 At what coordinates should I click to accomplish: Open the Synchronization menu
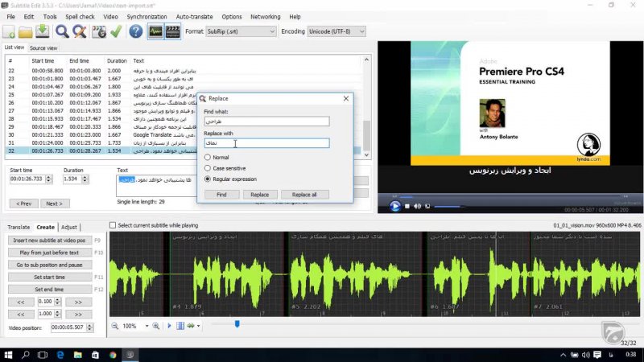[147, 16]
